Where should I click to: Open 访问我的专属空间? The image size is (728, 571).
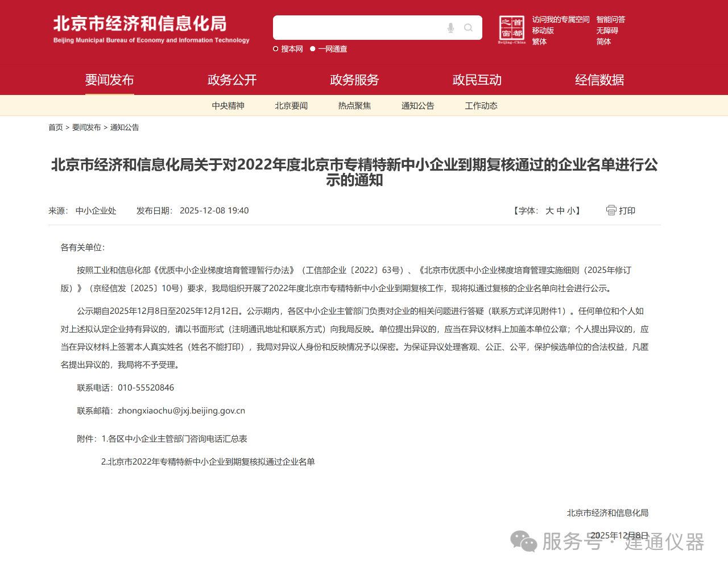tap(561, 19)
